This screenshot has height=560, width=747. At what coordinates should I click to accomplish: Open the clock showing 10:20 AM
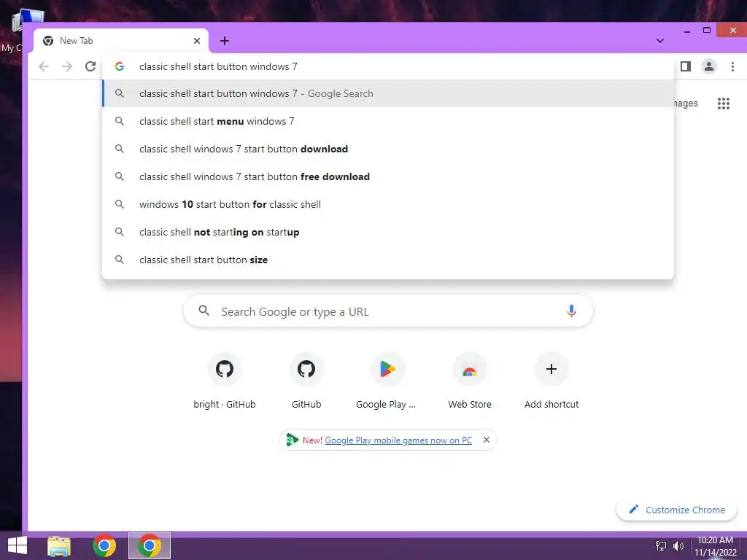(x=715, y=546)
